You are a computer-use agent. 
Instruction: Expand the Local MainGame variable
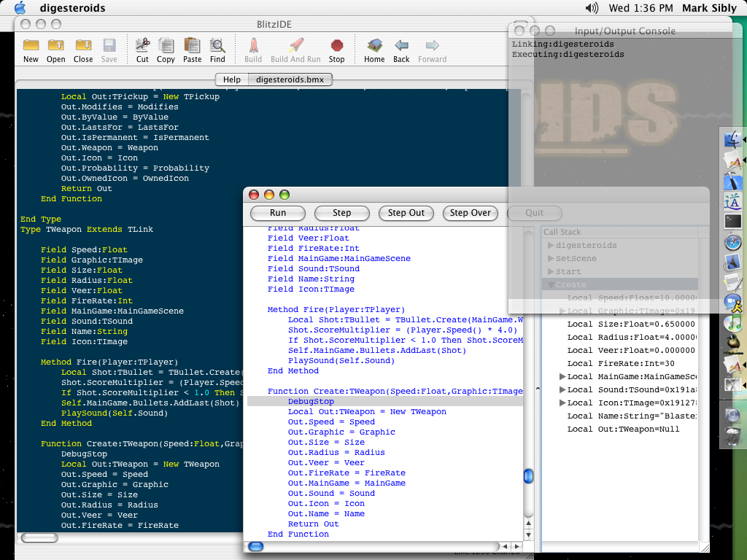pos(562,377)
